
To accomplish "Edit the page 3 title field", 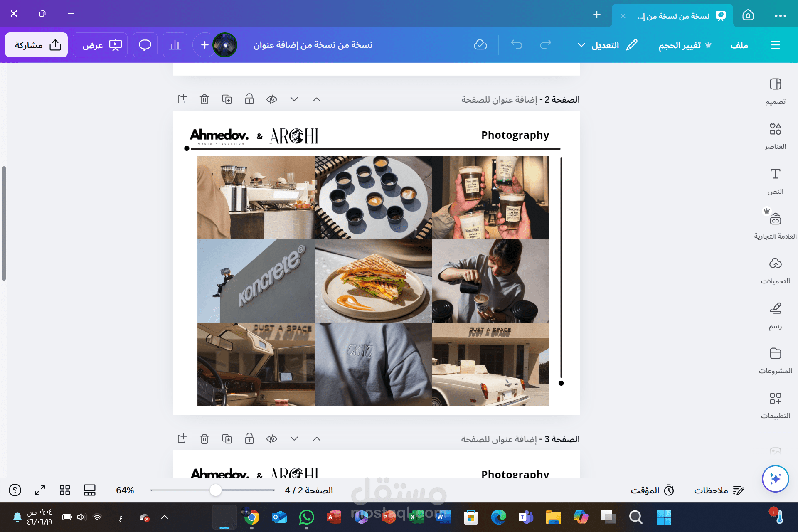I will (x=499, y=439).
